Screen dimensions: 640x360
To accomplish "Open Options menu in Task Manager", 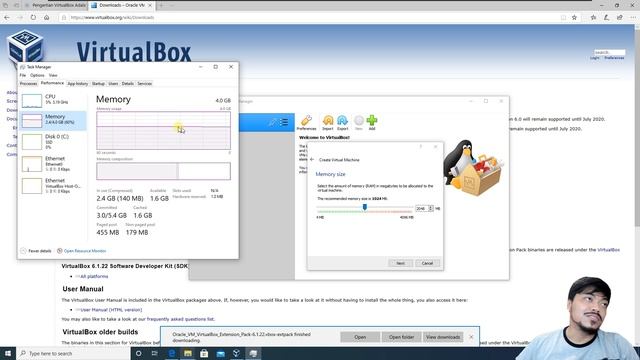I will click(37, 76).
